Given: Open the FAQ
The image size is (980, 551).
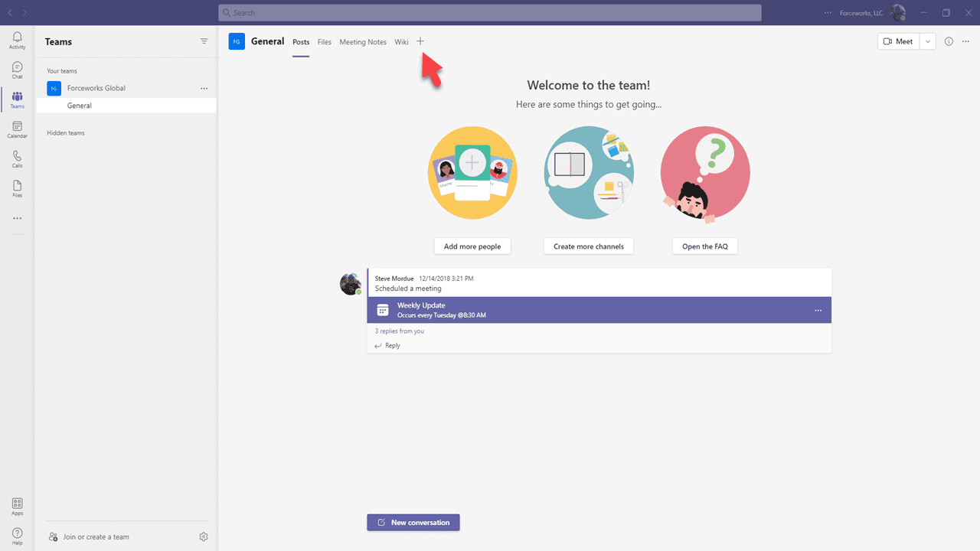Looking at the screenshot, I should (704, 246).
